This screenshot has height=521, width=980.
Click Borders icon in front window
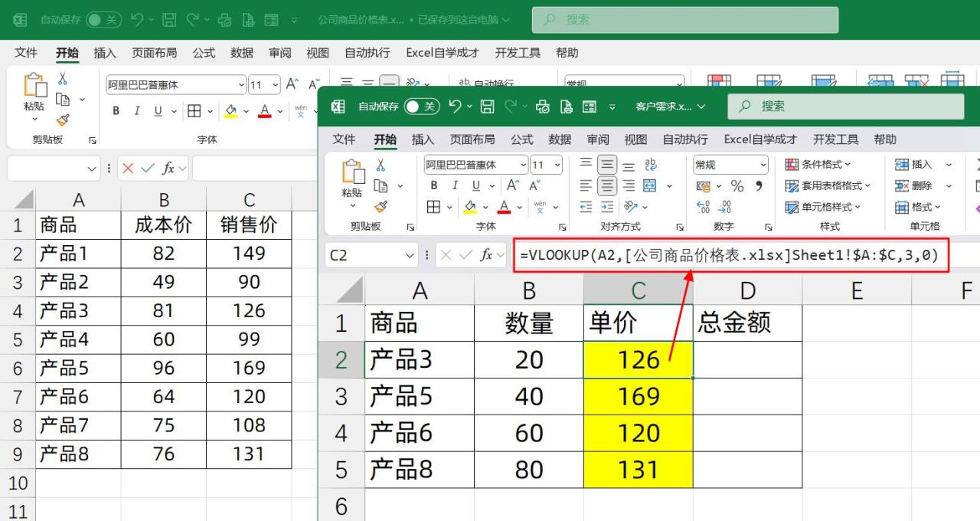pos(433,206)
